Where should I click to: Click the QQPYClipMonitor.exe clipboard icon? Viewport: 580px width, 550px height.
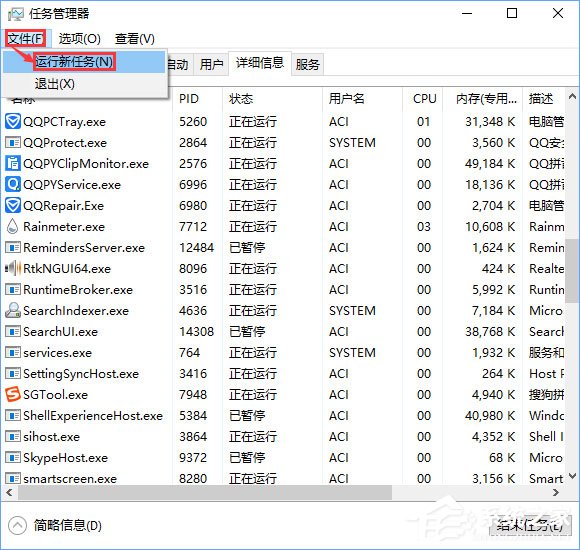(13, 163)
